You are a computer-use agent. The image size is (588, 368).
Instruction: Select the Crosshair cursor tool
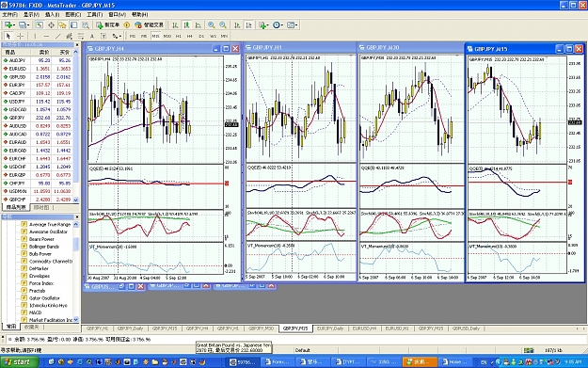21,36
